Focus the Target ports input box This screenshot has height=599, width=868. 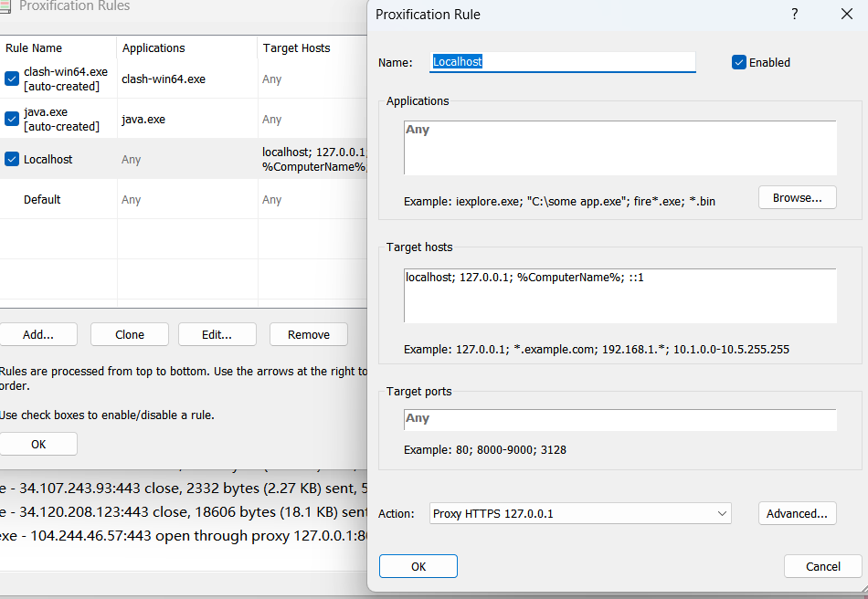tap(619, 419)
